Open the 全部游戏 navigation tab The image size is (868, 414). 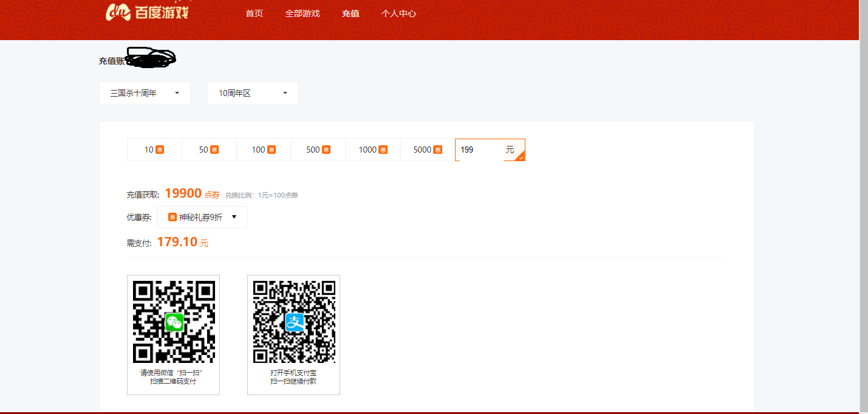302,13
